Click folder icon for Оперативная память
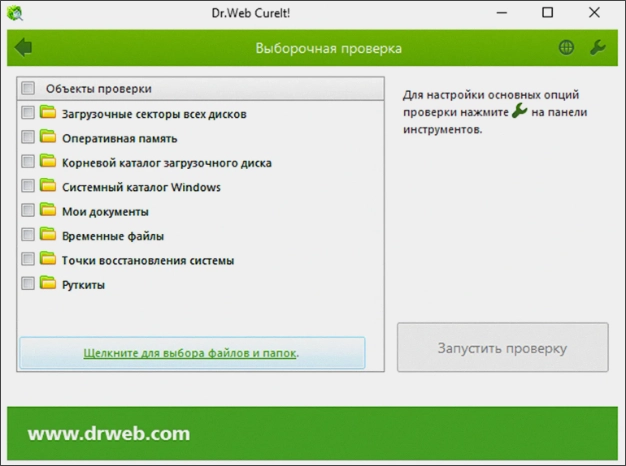The image size is (626, 466). click(48, 137)
